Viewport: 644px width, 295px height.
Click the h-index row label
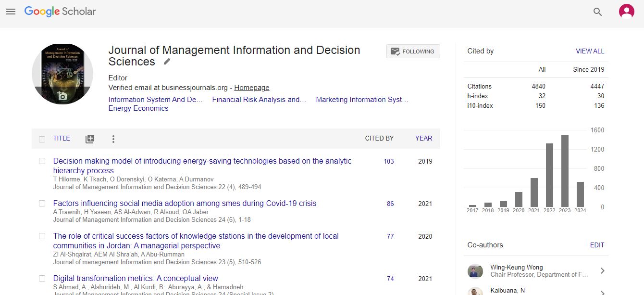click(x=478, y=96)
